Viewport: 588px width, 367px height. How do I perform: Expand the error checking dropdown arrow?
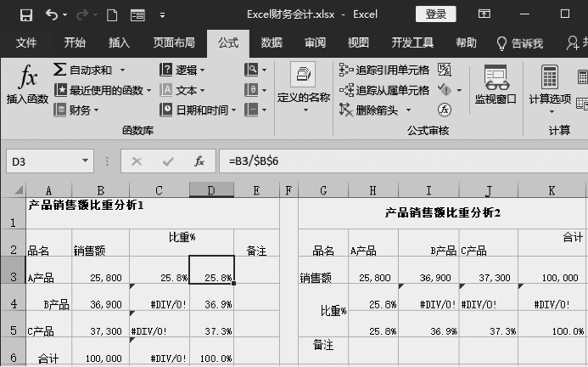tap(459, 91)
